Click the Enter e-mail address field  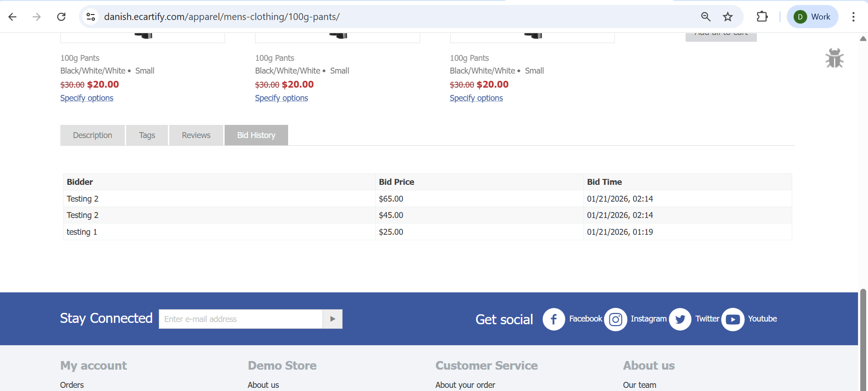240,319
